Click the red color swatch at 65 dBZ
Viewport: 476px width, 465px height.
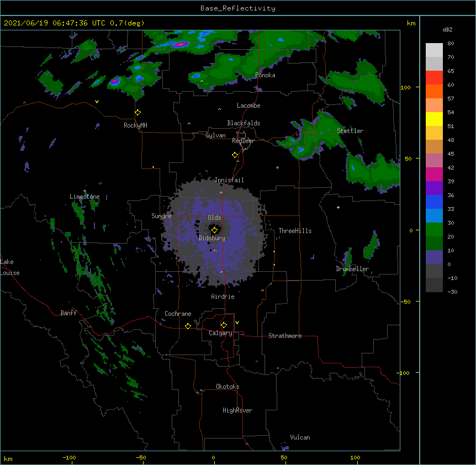[x=434, y=77]
